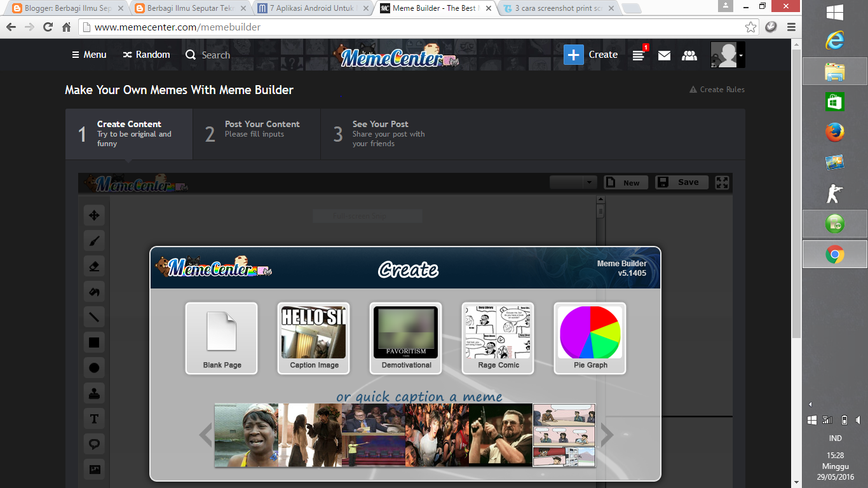Pick the boardroom meeting comic thumbnail
Screen dimensions: 868x488
click(x=564, y=435)
